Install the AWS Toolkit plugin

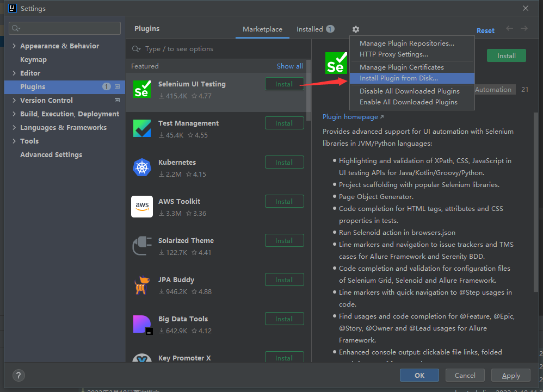tap(285, 201)
